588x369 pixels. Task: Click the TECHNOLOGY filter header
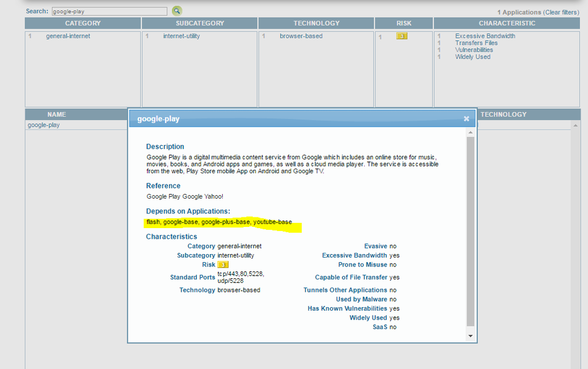[316, 23]
